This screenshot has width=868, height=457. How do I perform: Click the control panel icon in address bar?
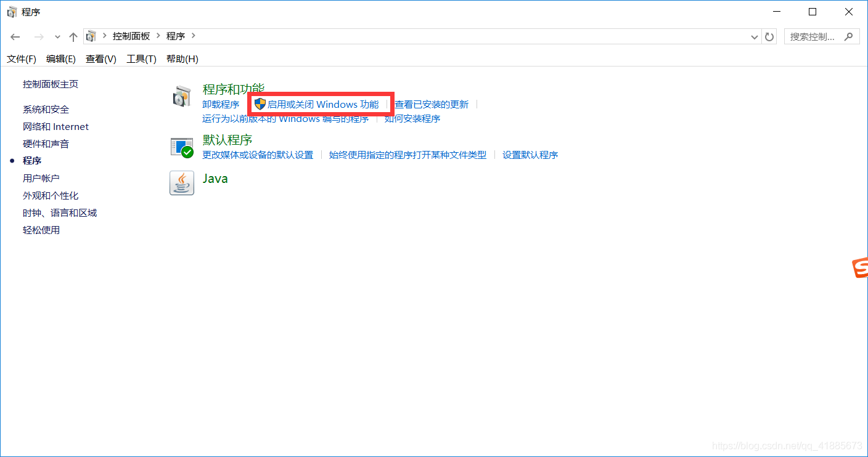pyautogui.click(x=91, y=36)
